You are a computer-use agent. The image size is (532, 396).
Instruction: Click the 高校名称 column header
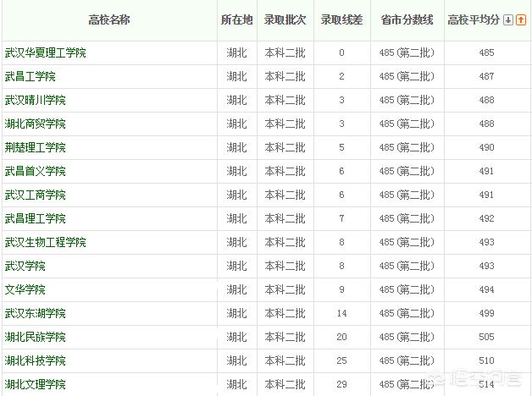109,20
